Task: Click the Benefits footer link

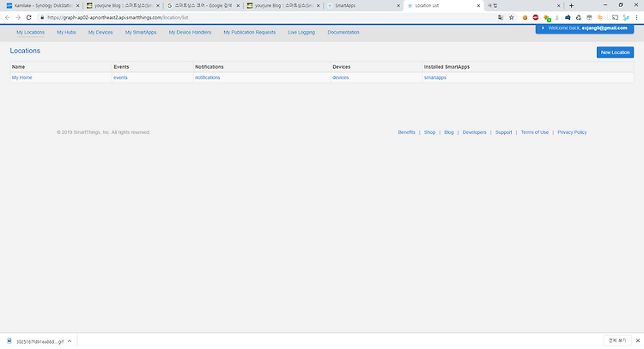Action: 407,132
